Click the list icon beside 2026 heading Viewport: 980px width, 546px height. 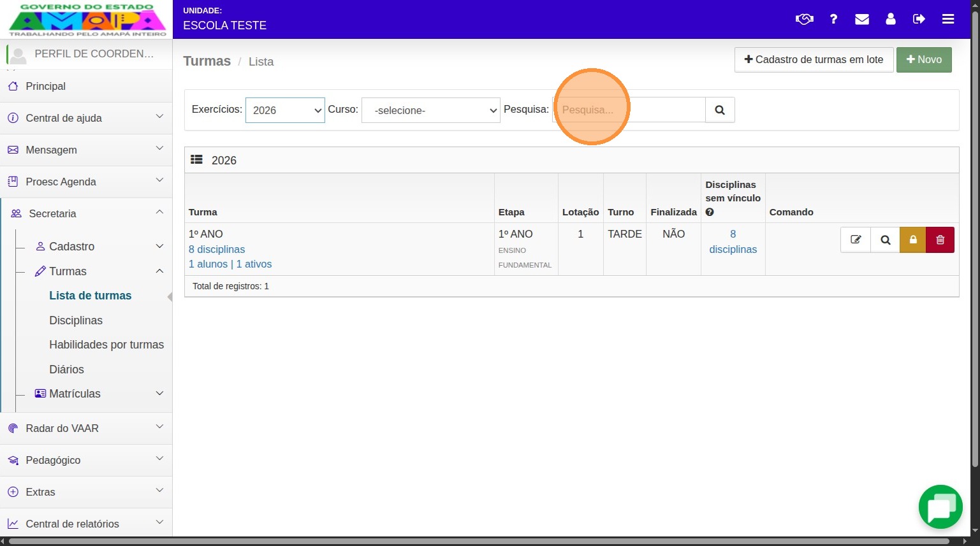196,160
